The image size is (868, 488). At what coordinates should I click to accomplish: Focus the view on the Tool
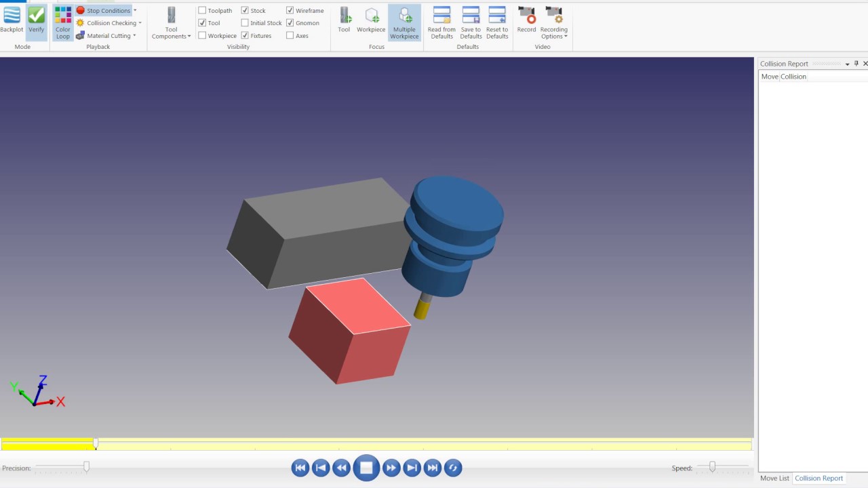click(x=344, y=20)
